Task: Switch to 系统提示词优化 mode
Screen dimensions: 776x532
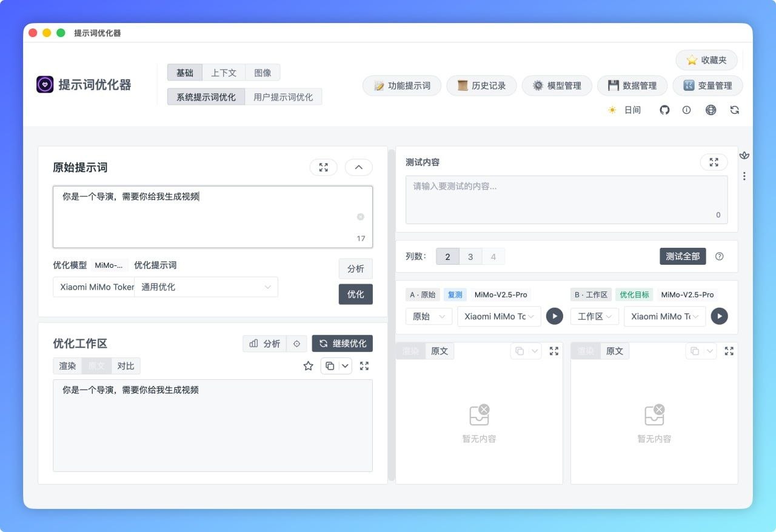Action: (206, 97)
